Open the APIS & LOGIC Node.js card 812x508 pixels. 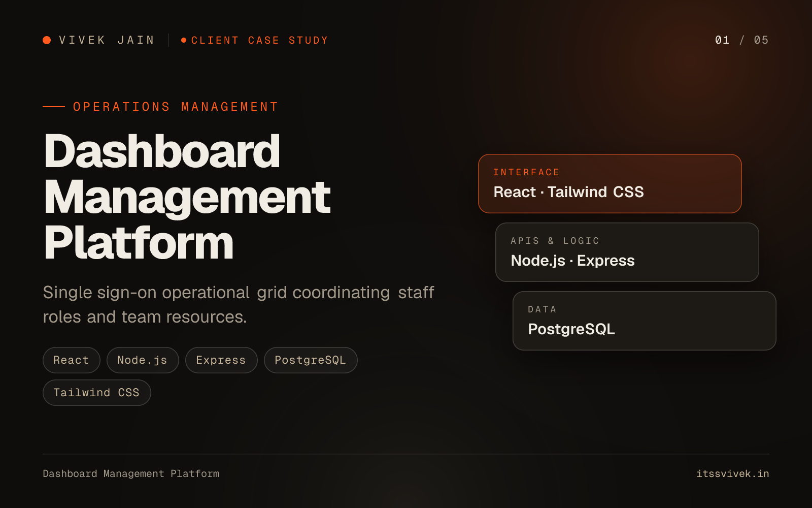point(627,252)
